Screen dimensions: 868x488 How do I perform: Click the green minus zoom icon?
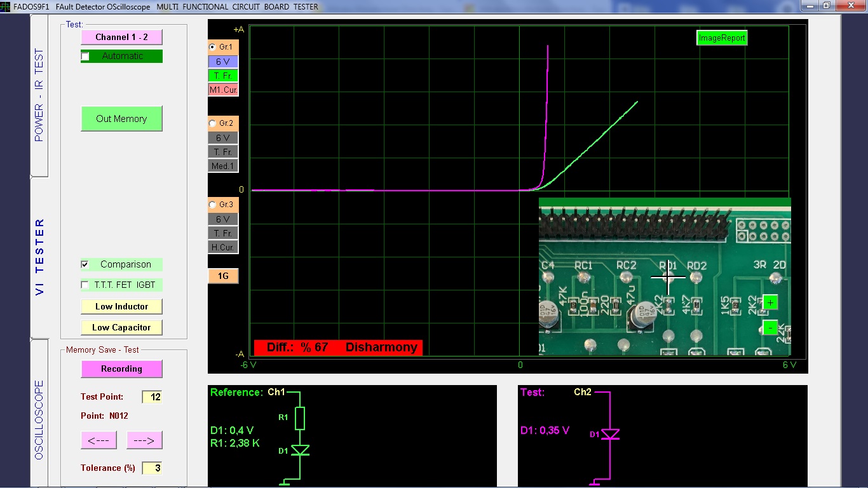[x=770, y=327]
